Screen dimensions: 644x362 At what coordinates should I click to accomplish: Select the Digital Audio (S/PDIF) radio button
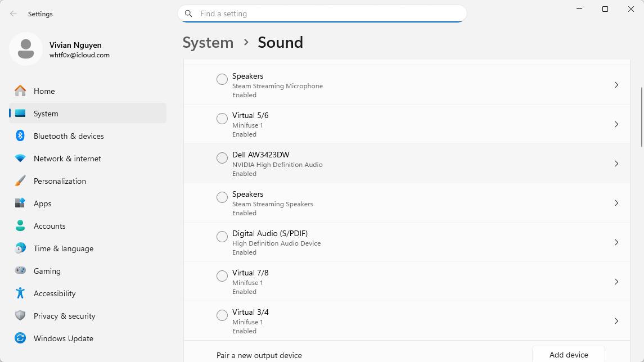[222, 237]
